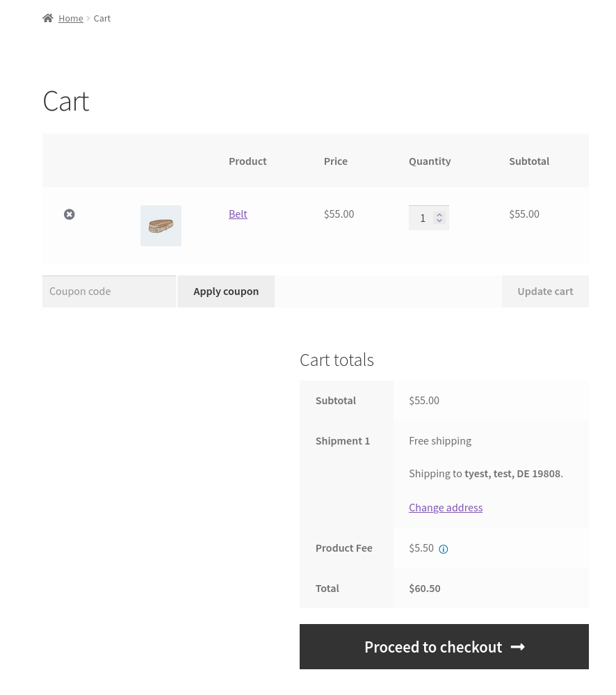Viewport: 616px width, 695px height.
Task: Click the home icon in the breadcrumb
Action: pos(47,18)
